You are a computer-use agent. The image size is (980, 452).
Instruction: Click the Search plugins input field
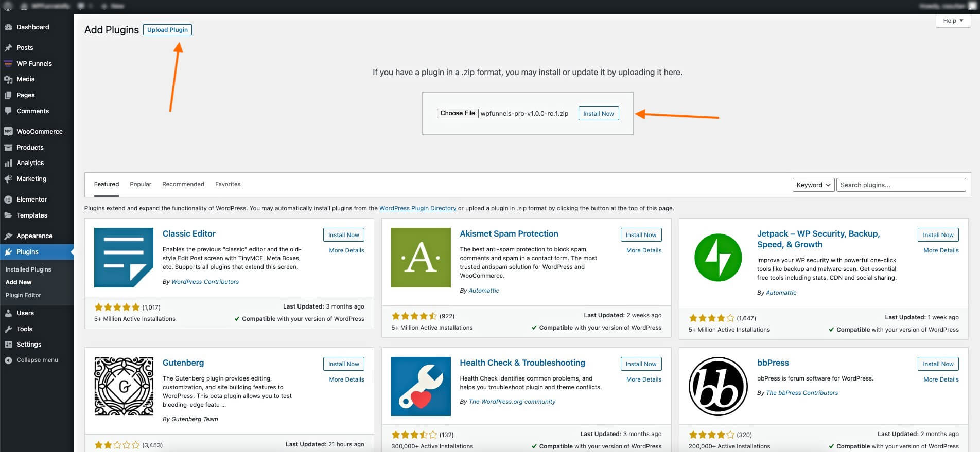(x=901, y=185)
